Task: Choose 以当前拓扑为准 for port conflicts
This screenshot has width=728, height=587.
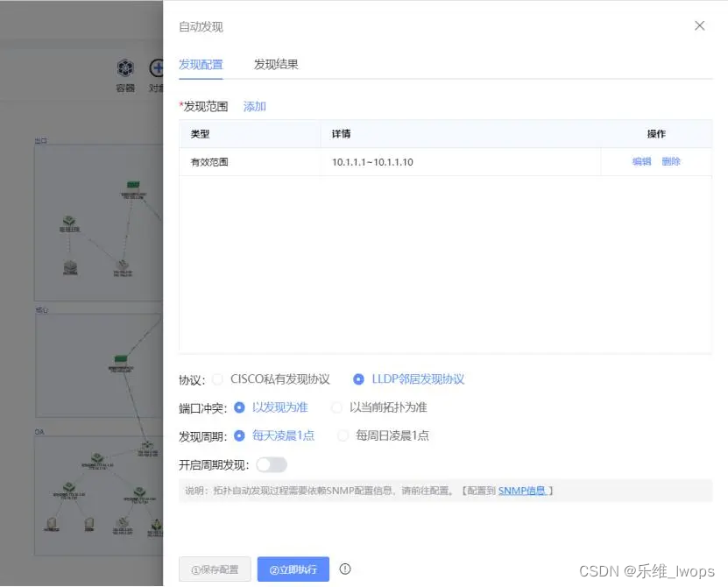Action: coord(336,407)
